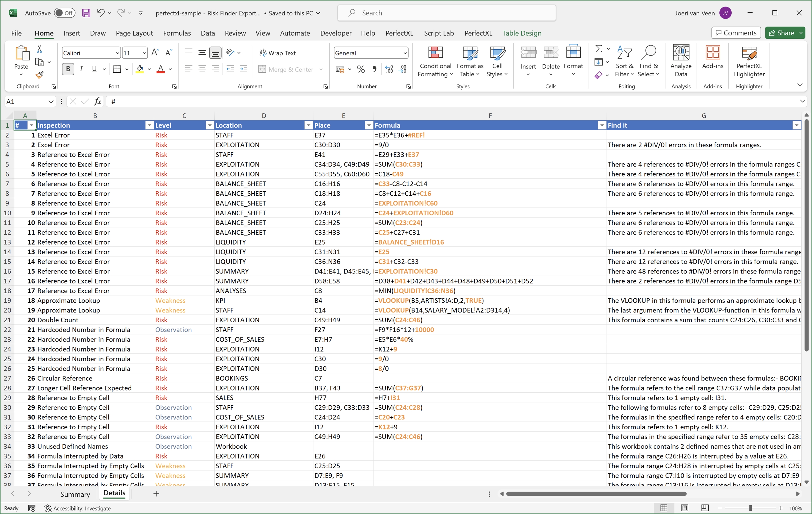Screen dimensions: 812x514
Task: Toggle Bold formatting
Action: (68, 69)
